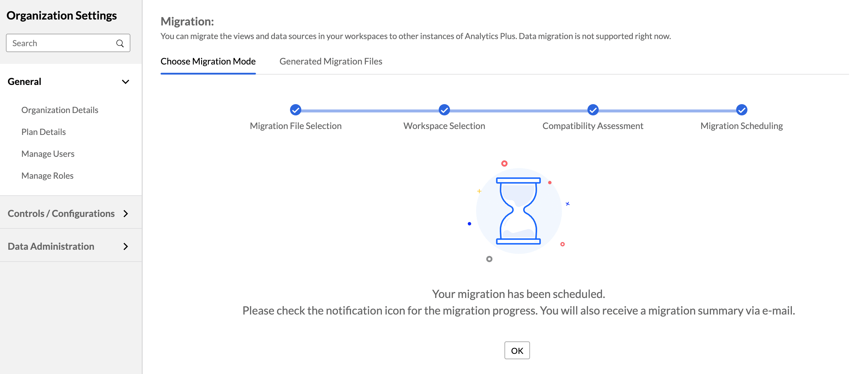Click the Migration File Selection checkmark step

(x=296, y=110)
